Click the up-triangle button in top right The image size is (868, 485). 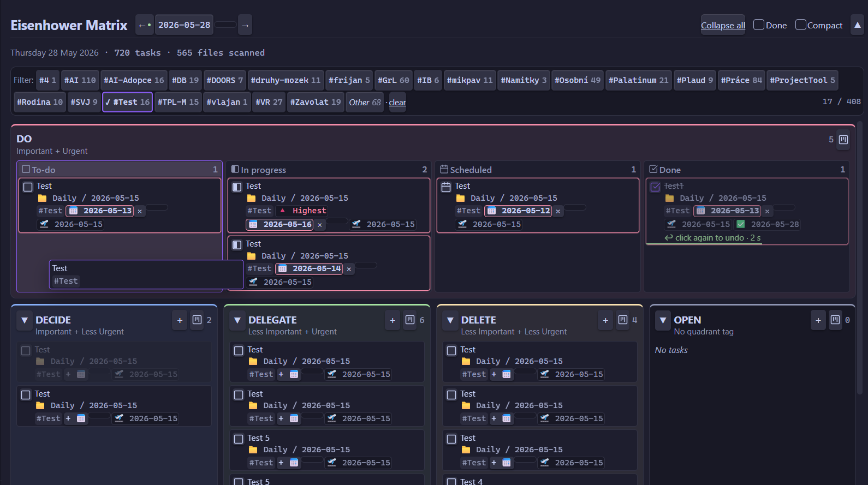tap(858, 25)
